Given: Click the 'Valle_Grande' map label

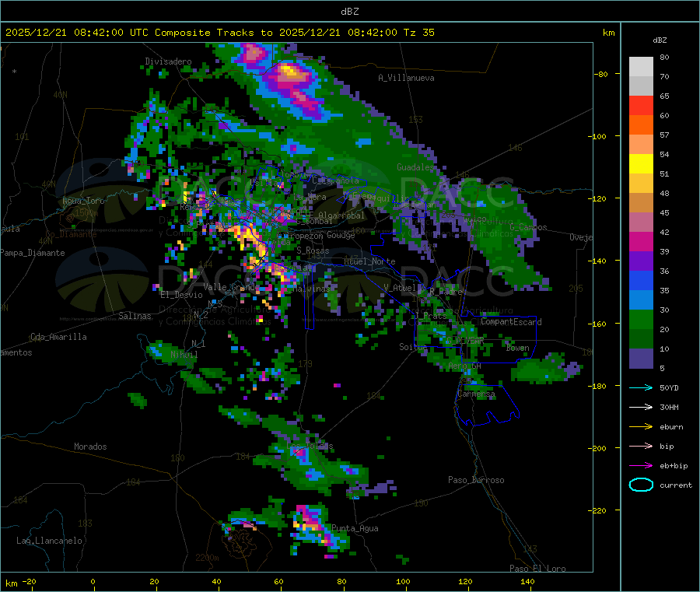Looking at the screenshot, I should coord(231,287).
